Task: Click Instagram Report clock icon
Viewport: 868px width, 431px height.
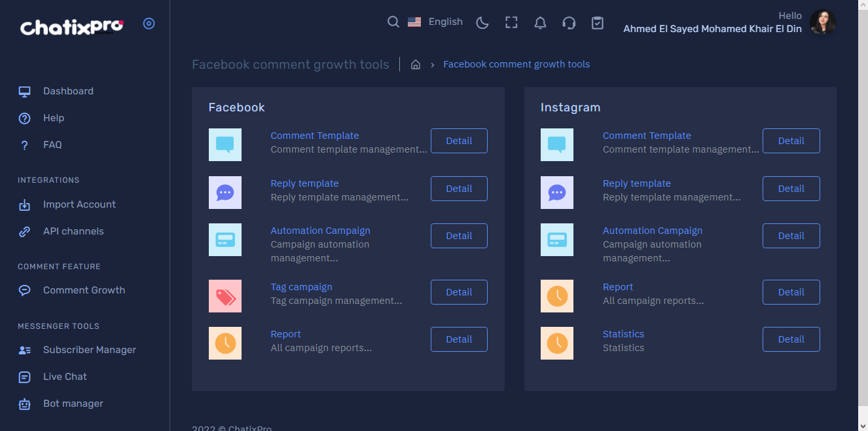Action: click(x=557, y=296)
